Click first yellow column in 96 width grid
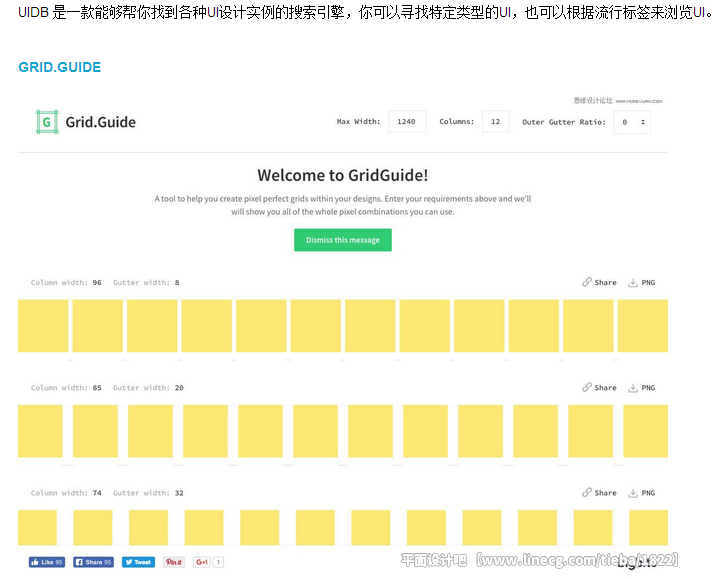The width and height of the screenshot is (719, 579). [43, 326]
